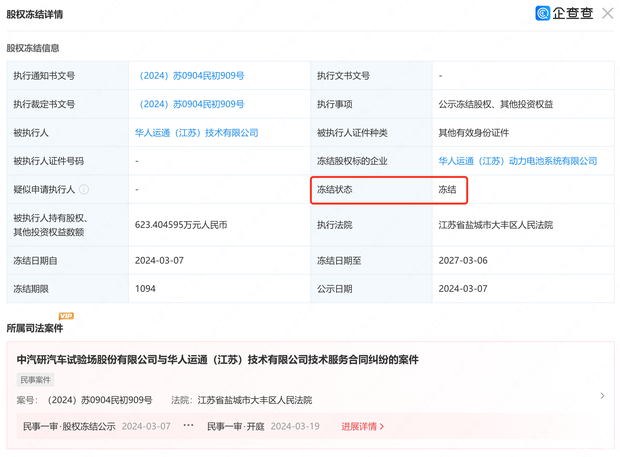Image resolution: width=620 pixels, height=457 pixels.
Task: Open the info icon beside 疑似申请执行人
Action: click(x=84, y=189)
